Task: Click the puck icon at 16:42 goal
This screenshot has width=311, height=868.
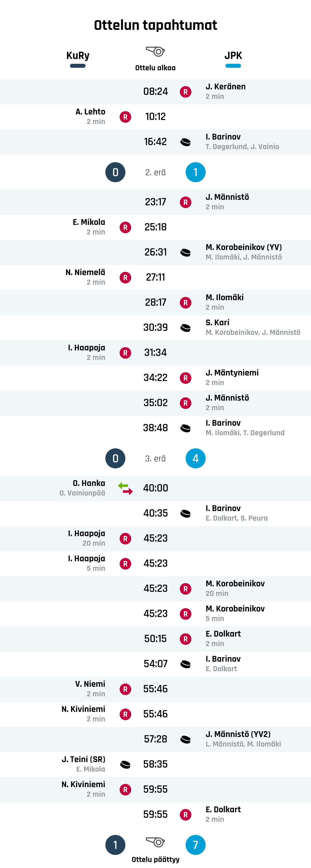Action: pyautogui.click(x=185, y=142)
